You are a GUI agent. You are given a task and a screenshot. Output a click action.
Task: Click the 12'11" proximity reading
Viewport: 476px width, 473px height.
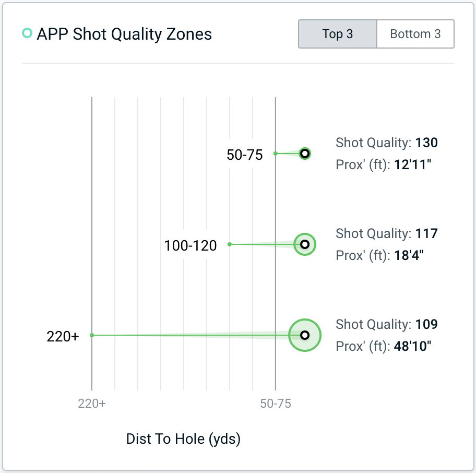pyautogui.click(x=413, y=165)
